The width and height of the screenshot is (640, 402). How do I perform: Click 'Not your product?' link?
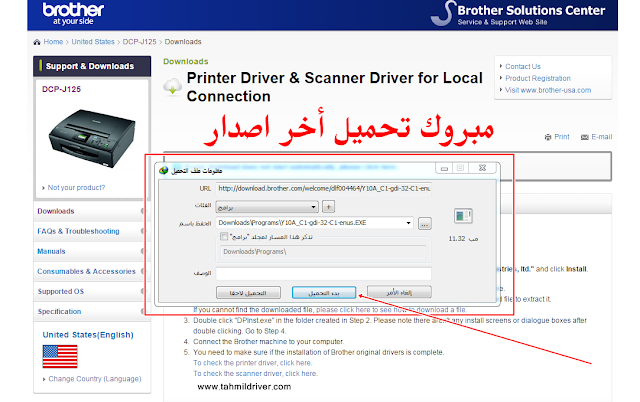(76, 187)
